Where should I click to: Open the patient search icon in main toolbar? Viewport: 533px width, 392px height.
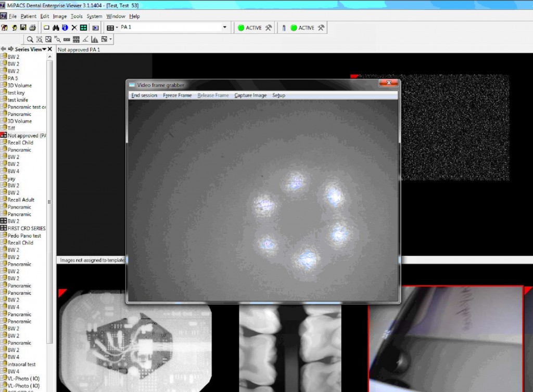[x=4, y=28]
